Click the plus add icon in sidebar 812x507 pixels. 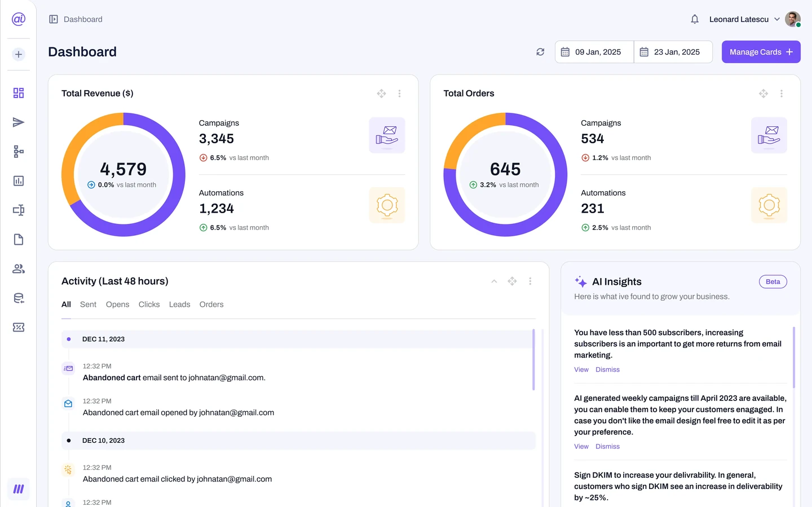(19, 54)
